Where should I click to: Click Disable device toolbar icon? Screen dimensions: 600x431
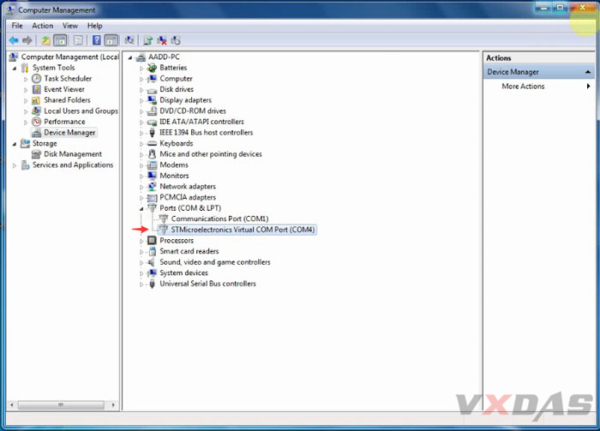click(x=176, y=40)
